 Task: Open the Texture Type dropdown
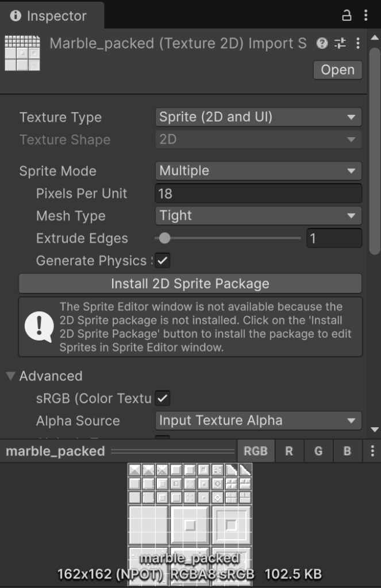tap(258, 117)
